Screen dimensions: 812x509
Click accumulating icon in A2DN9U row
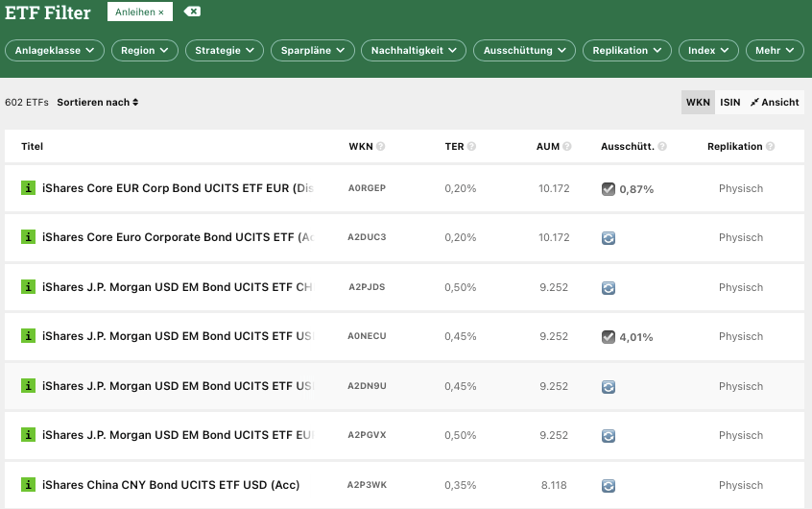pos(609,387)
